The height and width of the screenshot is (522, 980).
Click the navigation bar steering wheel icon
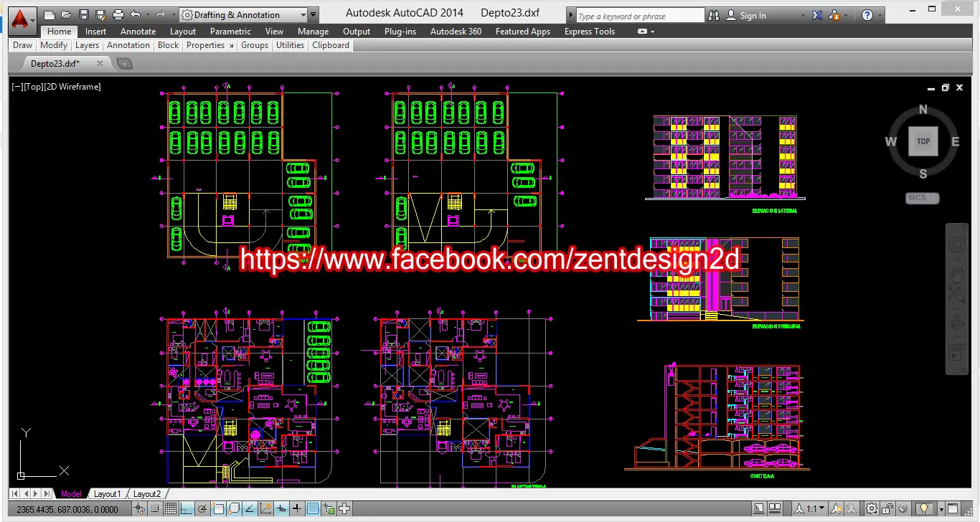pyautogui.click(x=957, y=246)
